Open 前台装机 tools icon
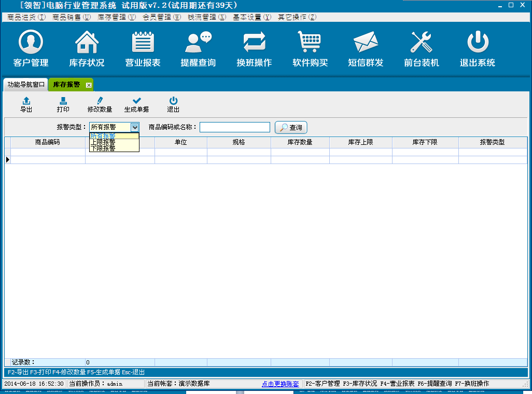The height and width of the screenshot is (394, 532). click(x=422, y=49)
